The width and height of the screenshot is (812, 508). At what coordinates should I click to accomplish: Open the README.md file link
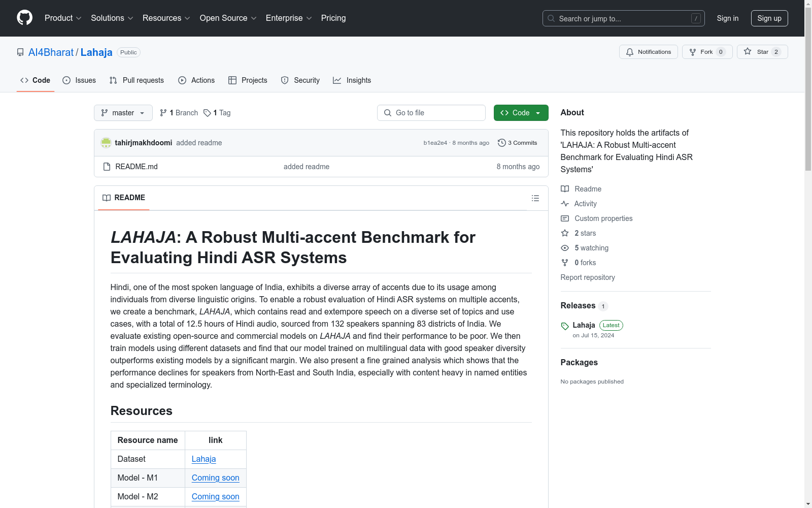(x=137, y=167)
